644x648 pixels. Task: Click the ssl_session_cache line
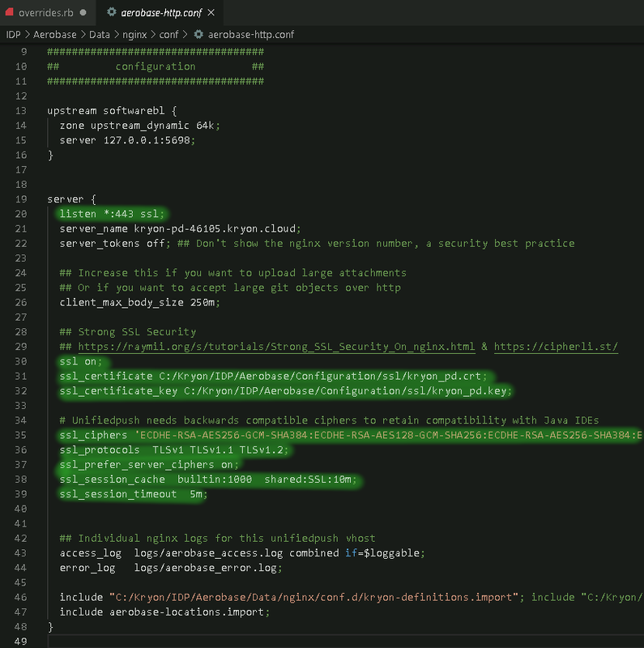(208, 480)
